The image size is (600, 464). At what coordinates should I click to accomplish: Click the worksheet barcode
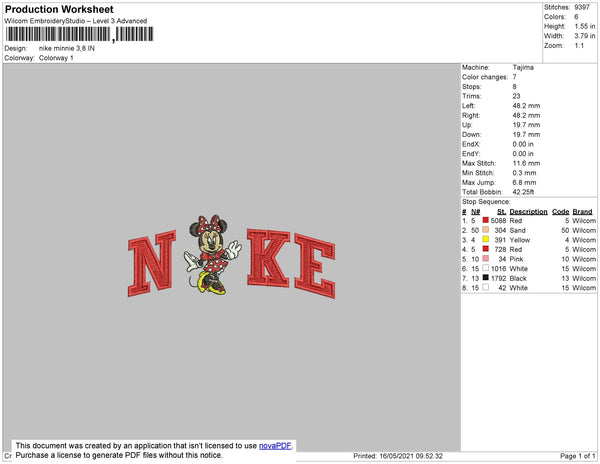click(x=80, y=34)
